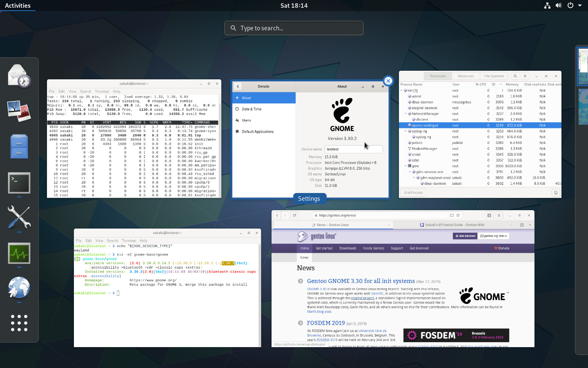Image resolution: width=588 pixels, height=368 pixels.
Task: Collapse the gdm process tree
Action: [x=405, y=166]
